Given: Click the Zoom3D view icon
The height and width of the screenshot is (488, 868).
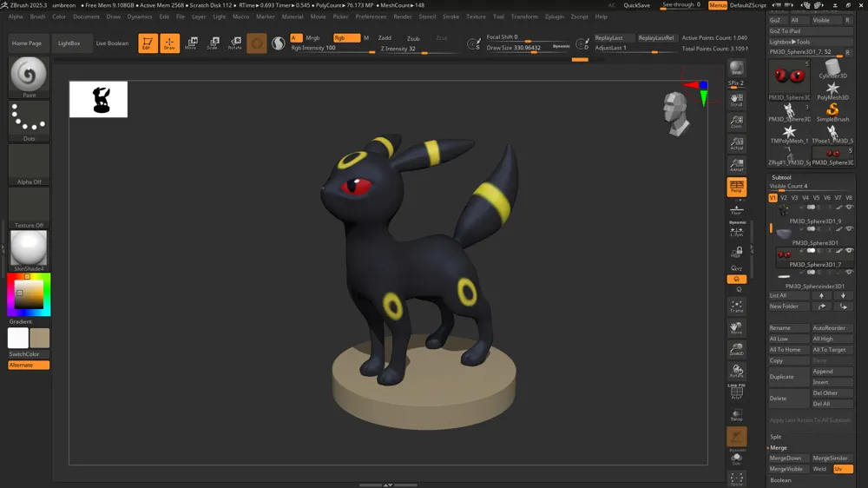Looking at the screenshot, I should point(736,350).
